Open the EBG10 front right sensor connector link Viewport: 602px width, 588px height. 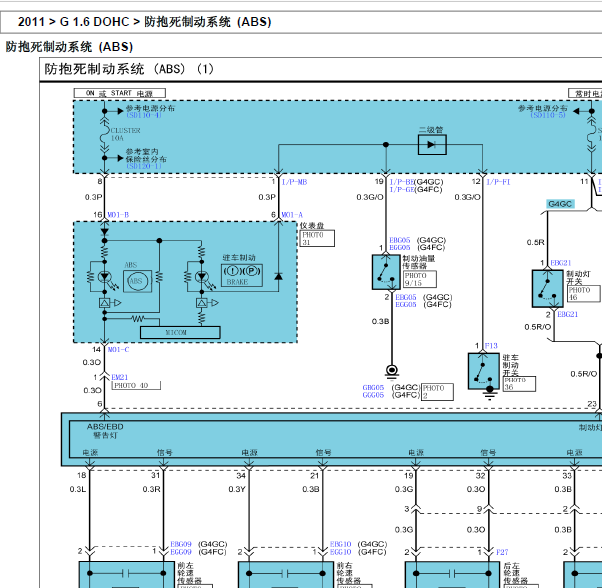[341, 544]
